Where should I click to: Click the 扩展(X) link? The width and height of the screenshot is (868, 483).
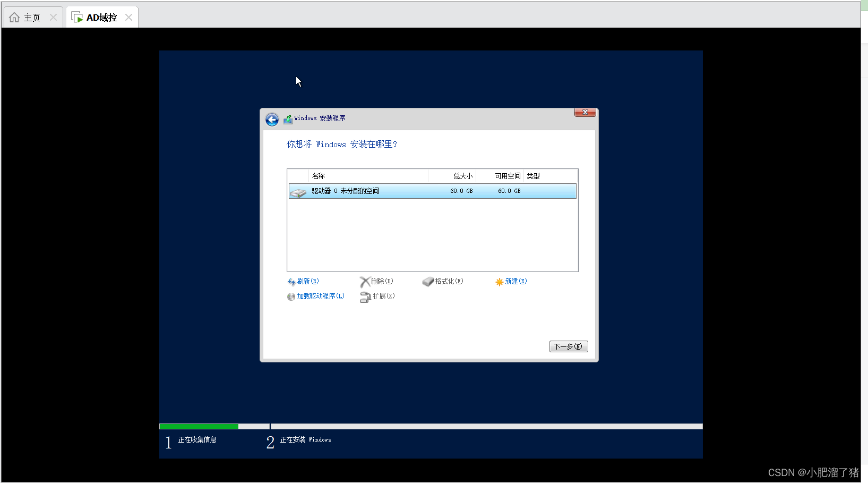(x=384, y=296)
